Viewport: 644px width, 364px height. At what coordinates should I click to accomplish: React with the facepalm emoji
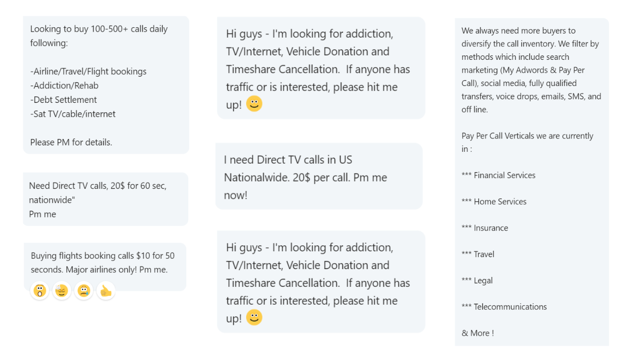click(62, 291)
